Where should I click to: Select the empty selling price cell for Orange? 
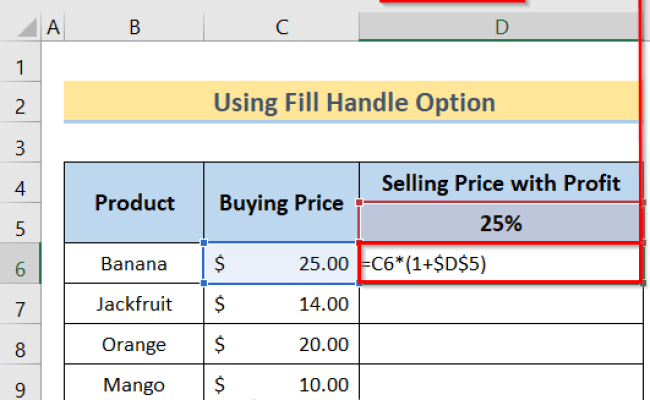point(501,344)
